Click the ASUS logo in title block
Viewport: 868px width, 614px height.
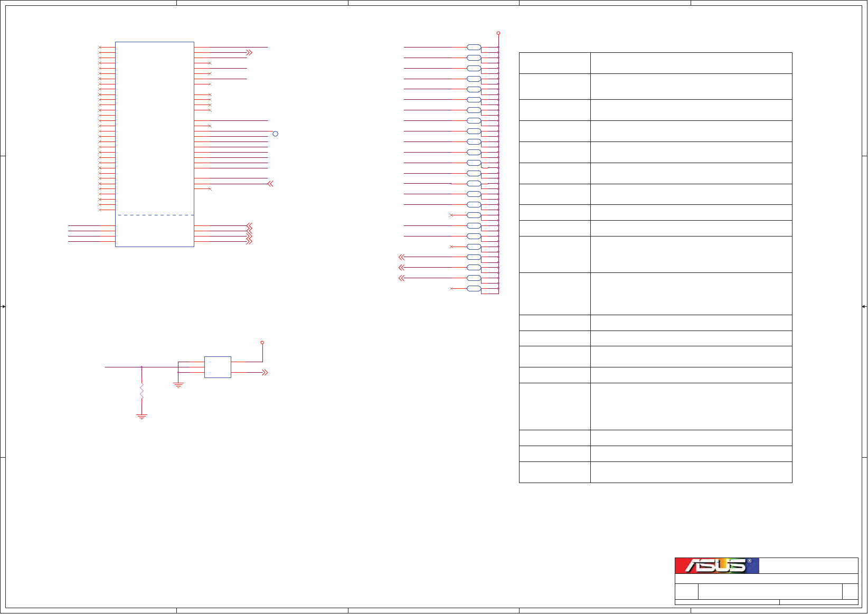(x=717, y=565)
